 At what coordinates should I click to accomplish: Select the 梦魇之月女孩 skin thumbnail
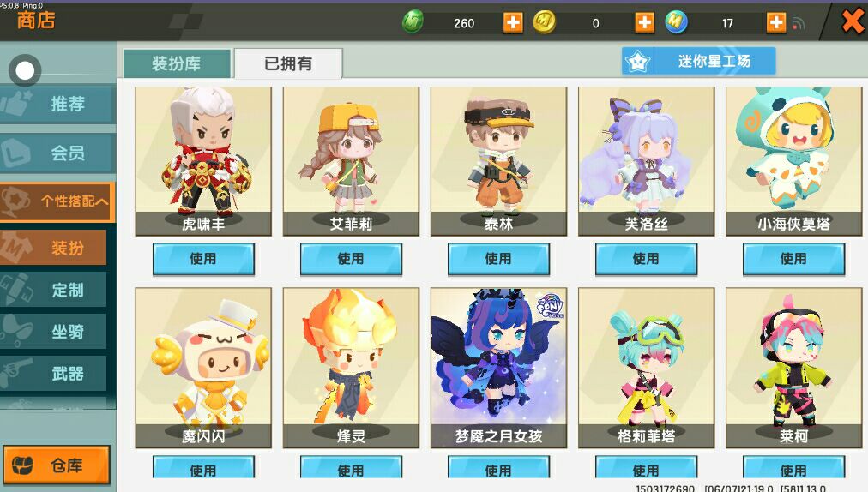point(499,368)
